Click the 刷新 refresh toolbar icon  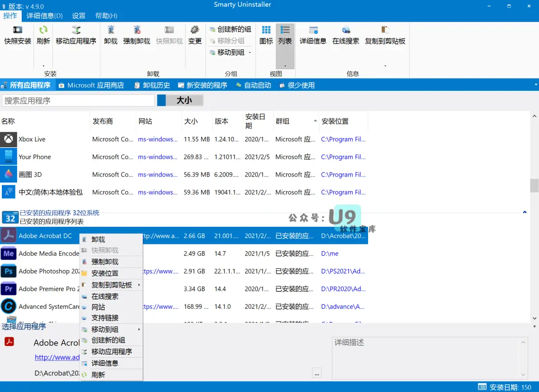pos(43,30)
